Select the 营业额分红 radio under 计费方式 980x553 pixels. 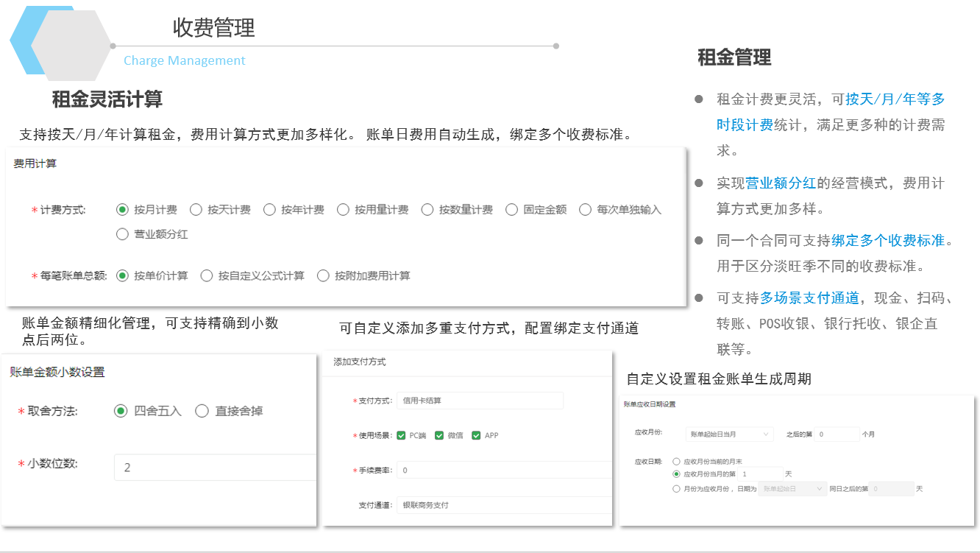click(122, 235)
